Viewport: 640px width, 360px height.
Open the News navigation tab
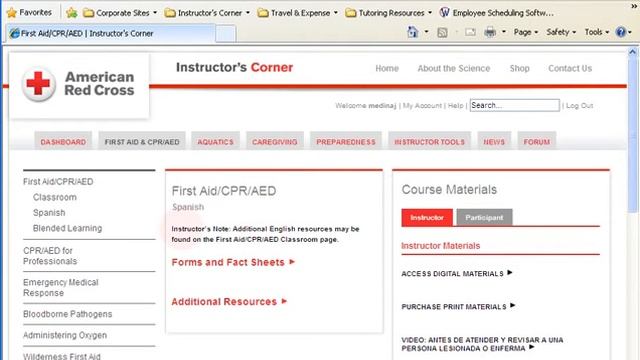494,142
